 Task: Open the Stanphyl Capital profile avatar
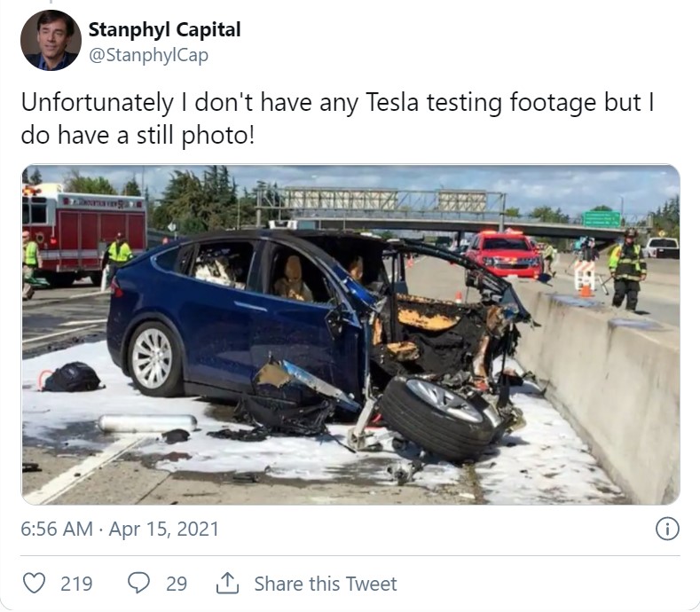tap(51, 40)
